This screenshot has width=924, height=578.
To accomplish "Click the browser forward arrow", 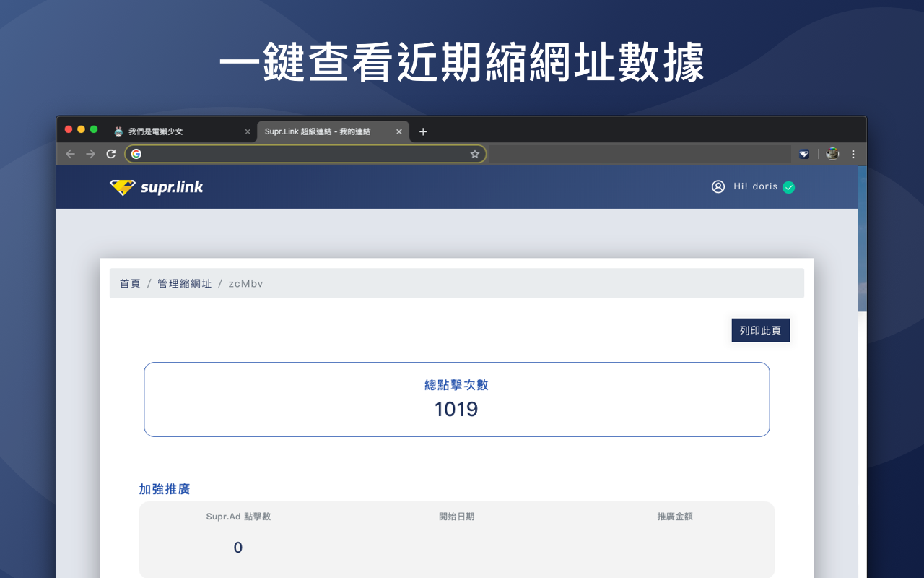I will (x=90, y=154).
